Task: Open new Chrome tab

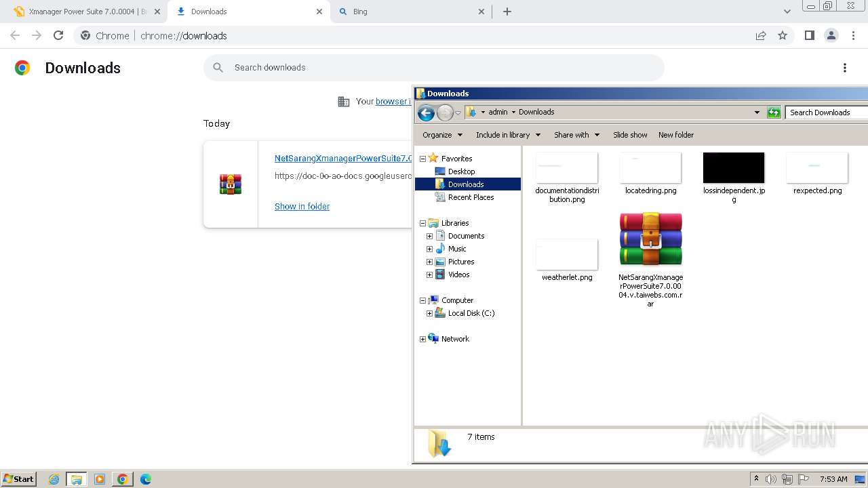Action: click(x=507, y=12)
